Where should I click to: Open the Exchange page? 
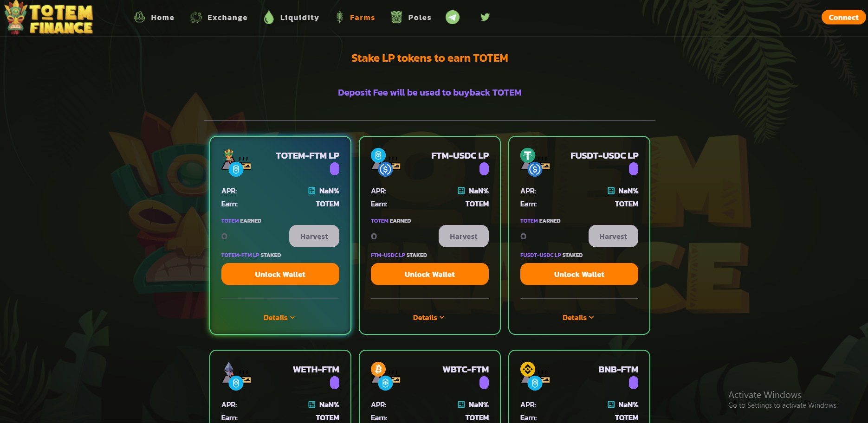(219, 17)
